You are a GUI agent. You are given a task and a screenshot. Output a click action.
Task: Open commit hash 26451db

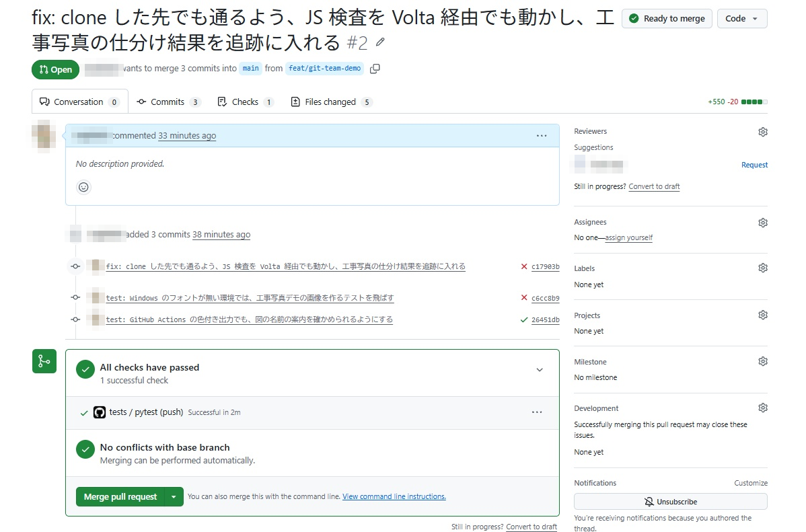545,319
